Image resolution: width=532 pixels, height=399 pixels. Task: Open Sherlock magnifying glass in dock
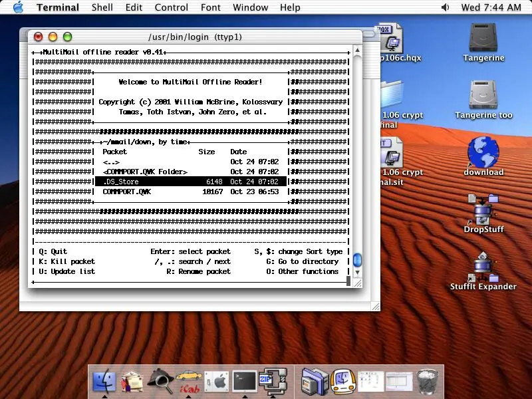[x=160, y=381]
